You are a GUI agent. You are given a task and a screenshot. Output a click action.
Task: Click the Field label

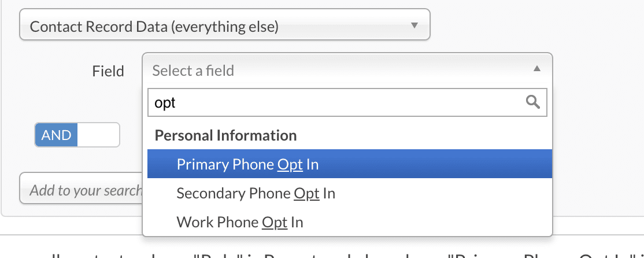pyautogui.click(x=108, y=71)
